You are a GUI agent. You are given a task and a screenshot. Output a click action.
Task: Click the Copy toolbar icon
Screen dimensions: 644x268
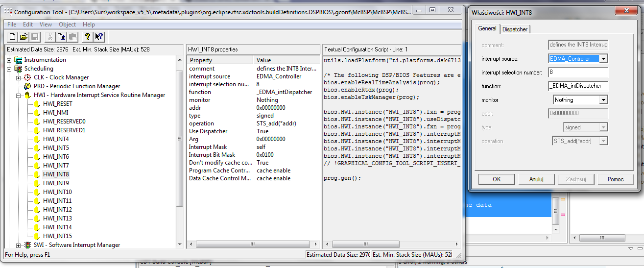pyautogui.click(x=61, y=37)
